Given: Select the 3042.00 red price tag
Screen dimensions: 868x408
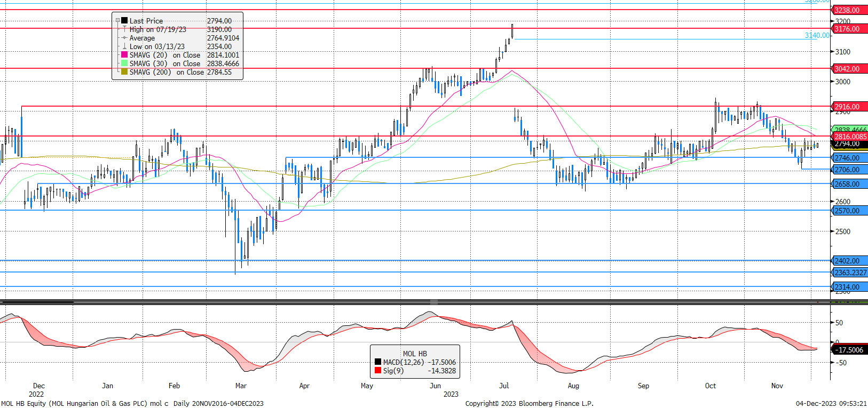Looking at the screenshot, I should [849, 69].
